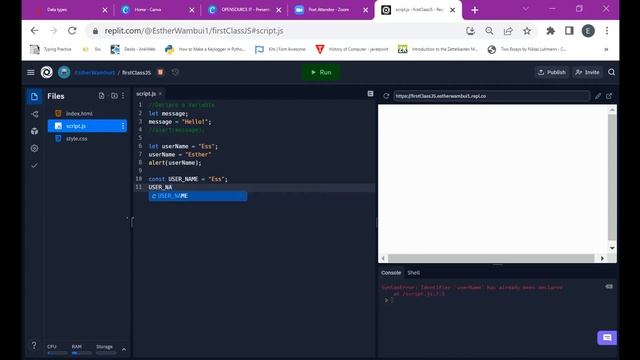Close the Data types browser tab
This screenshot has height=360, width=640.
pyautogui.click(x=105, y=10)
